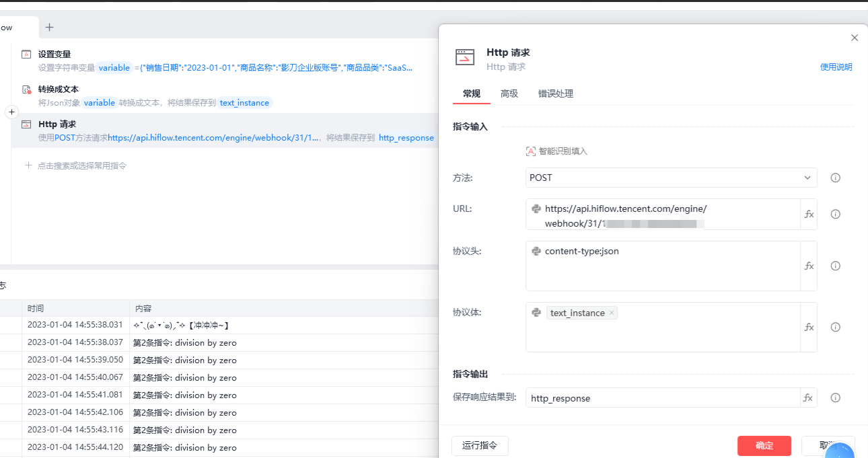Open the 方法 POST dropdown
This screenshot has height=458, width=868.
pos(671,178)
